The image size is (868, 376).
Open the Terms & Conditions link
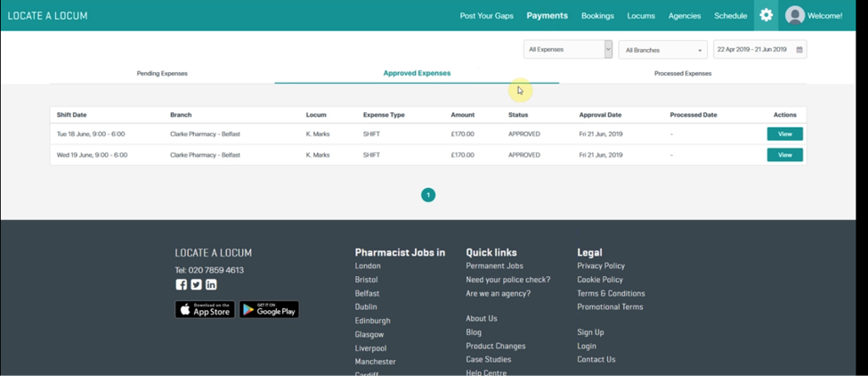tap(611, 293)
